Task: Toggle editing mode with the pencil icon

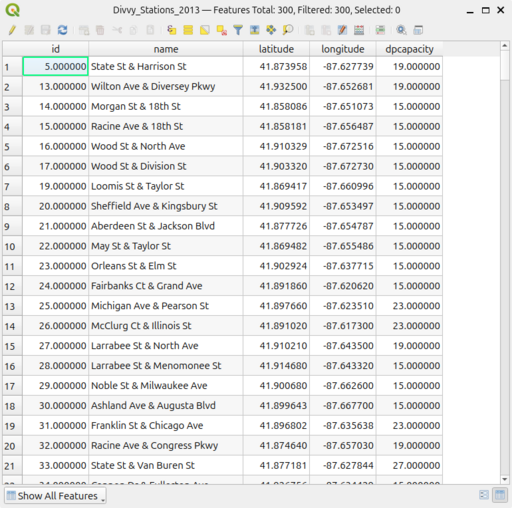Action: 12,30
